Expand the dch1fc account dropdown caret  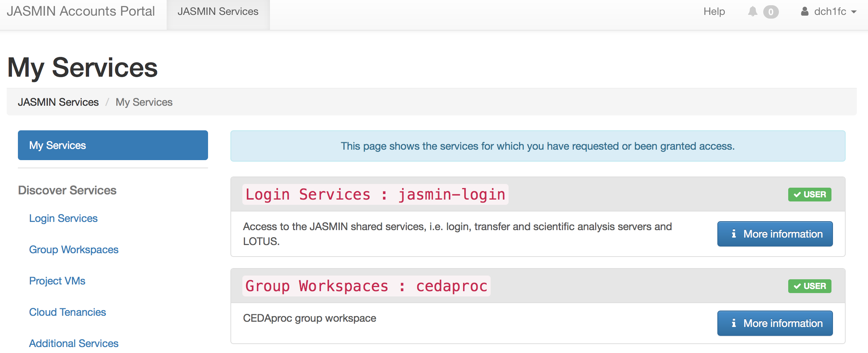(x=854, y=12)
